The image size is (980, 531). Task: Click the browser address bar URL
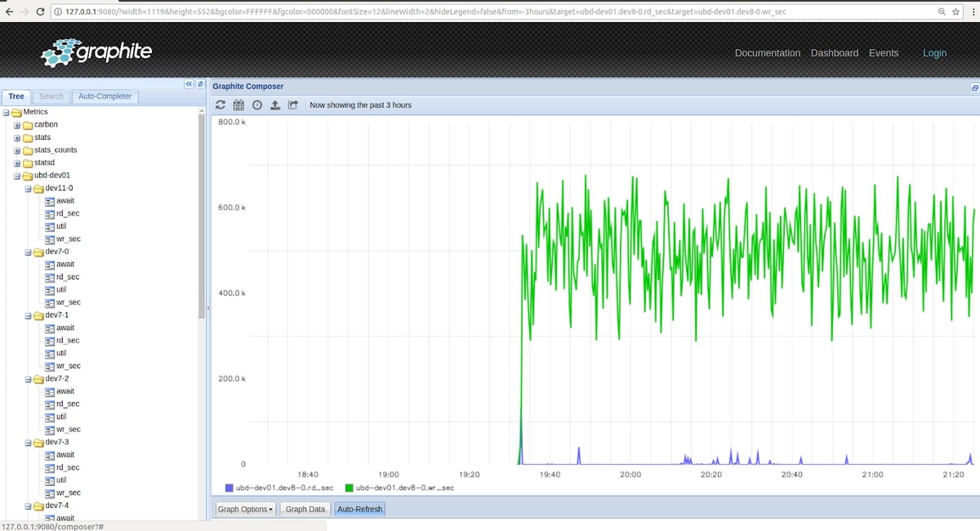pos(425,11)
